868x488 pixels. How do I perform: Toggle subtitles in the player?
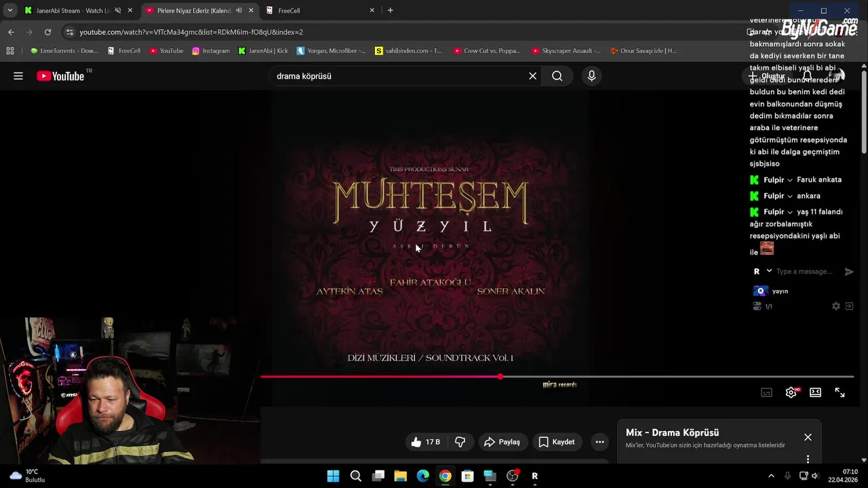coord(766,392)
